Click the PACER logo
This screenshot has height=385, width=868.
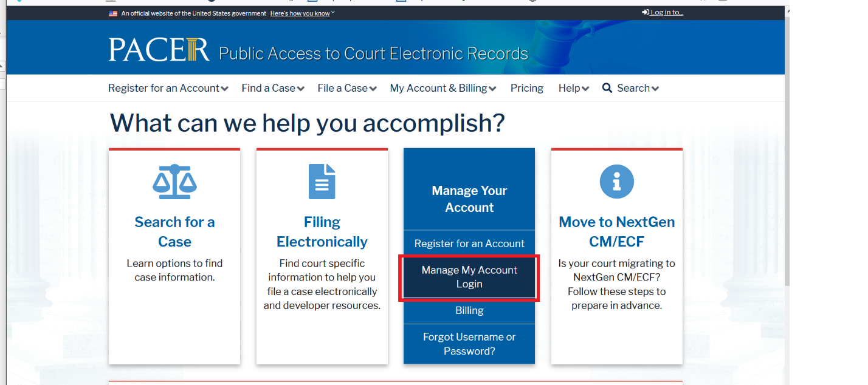click(x=159, y=50)
